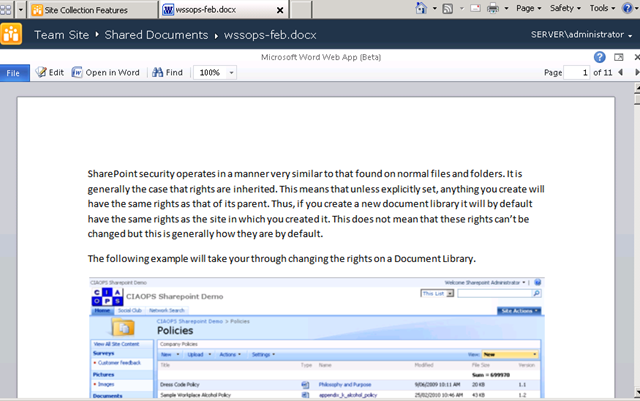Click the Team Site logo icon
The image size is (640, 401).
[11, 34]
